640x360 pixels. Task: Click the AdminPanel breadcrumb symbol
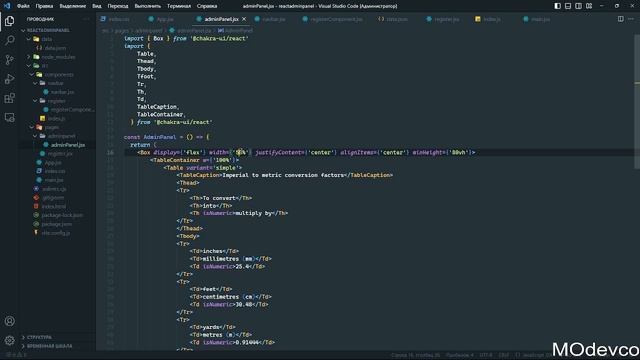236,31
